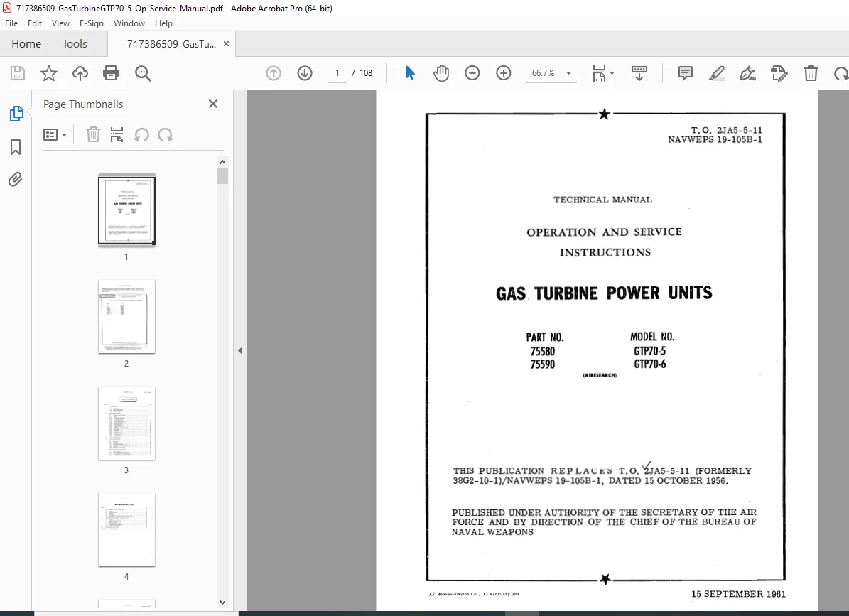This screenshot has width=849, height=616.
Task: Select the Highlight text pen tool
Action: [717, 73]
